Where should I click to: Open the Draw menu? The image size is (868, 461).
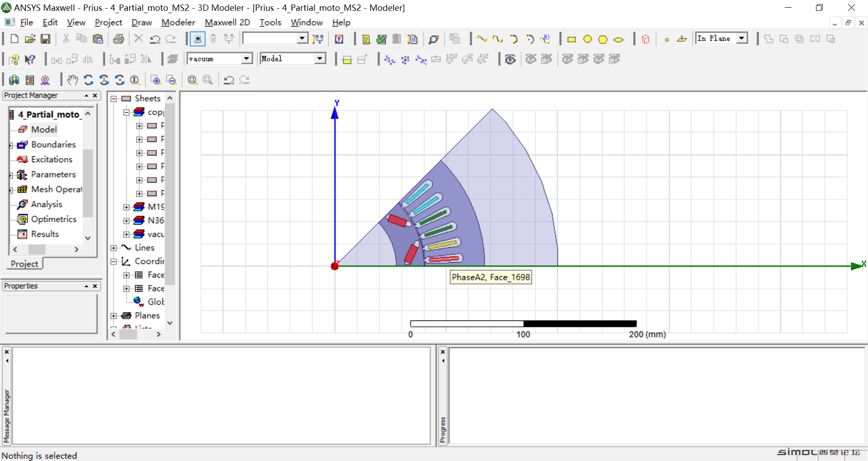142,22
